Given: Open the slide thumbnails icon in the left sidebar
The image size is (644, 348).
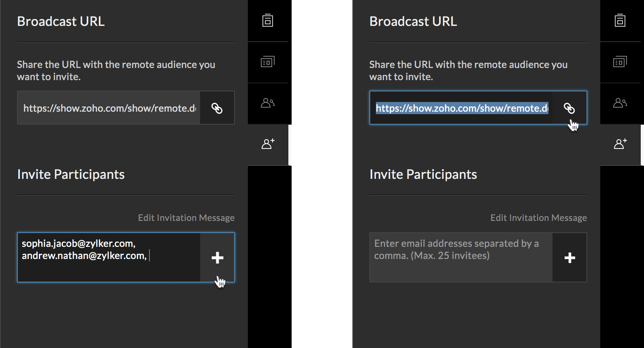Looking at the screenshot, I should point(268,62).
